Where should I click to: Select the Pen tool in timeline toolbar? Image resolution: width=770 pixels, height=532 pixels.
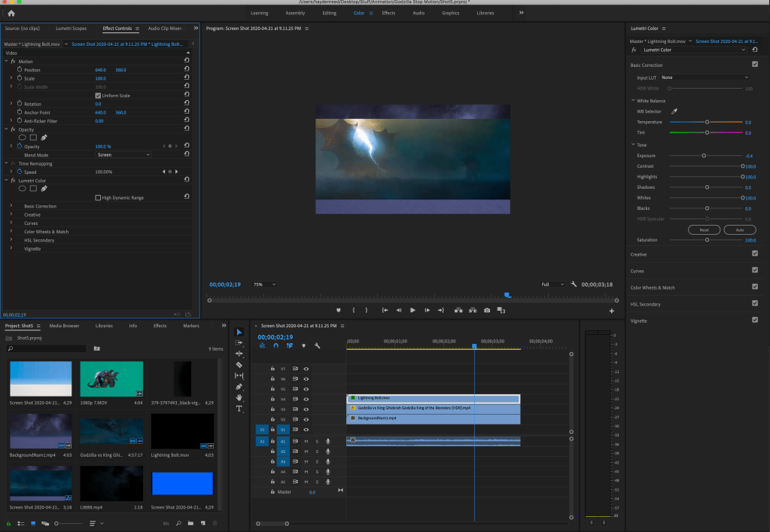(x=239, y=387)
